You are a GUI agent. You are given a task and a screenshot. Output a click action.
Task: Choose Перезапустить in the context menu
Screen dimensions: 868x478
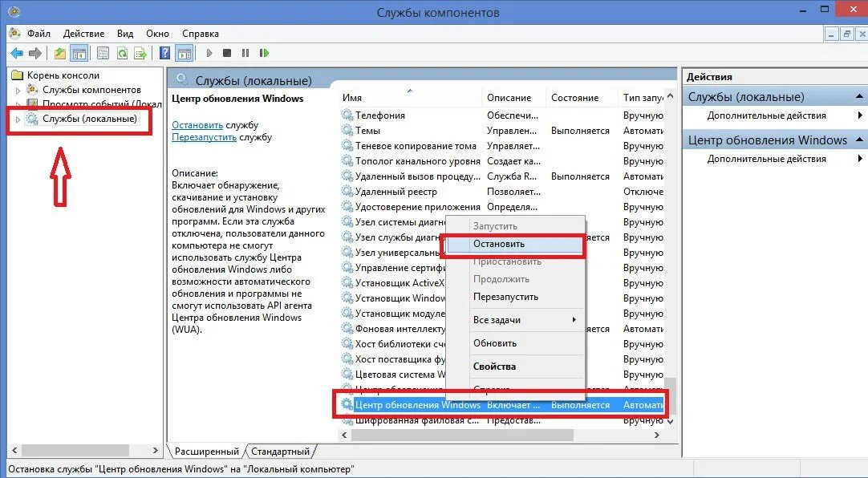tap(514, 297)
